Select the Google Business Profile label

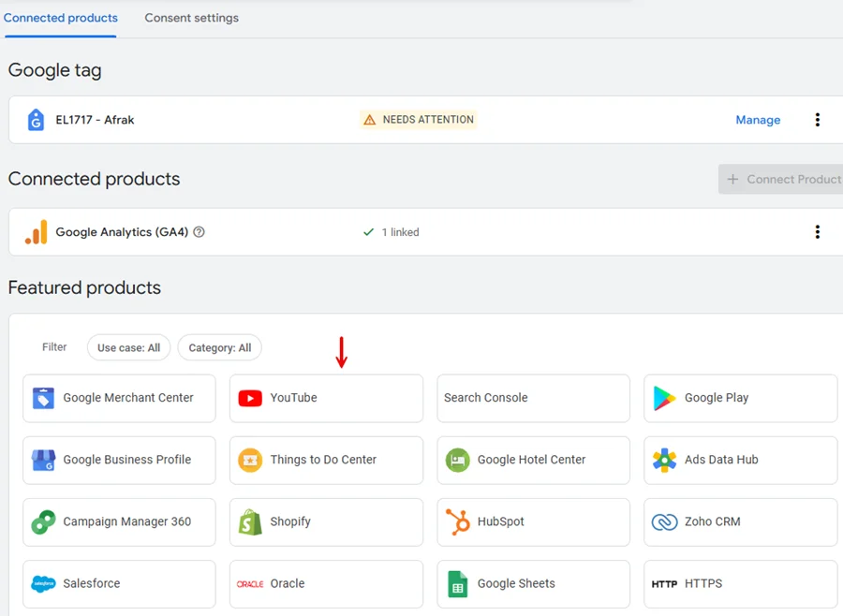coord(126,460)
